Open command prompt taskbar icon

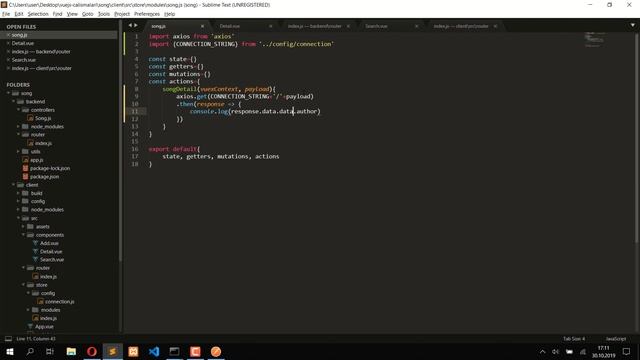[174, 351]
